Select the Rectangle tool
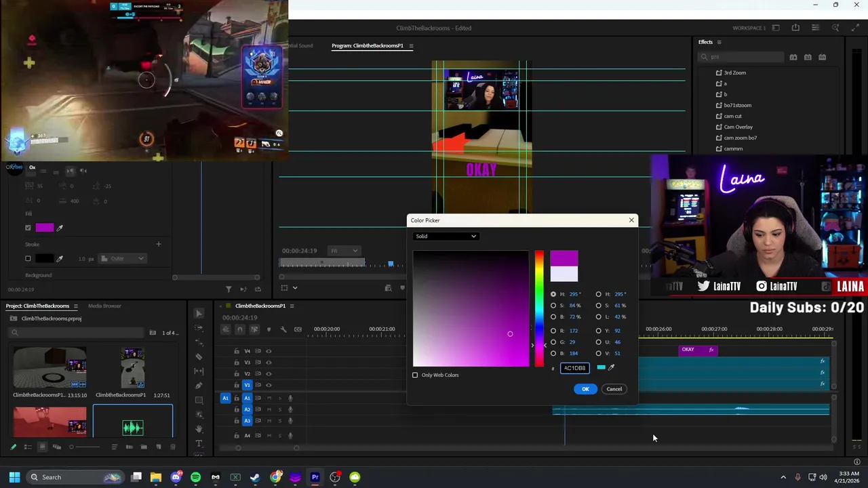 [x=199, y=400]
